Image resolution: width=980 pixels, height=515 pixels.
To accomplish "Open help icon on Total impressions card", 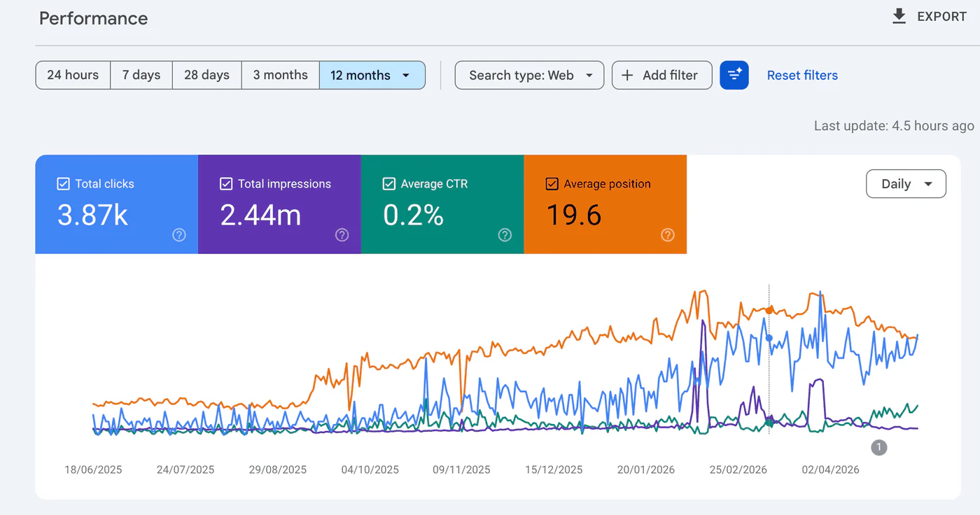I will coord(342,235).
